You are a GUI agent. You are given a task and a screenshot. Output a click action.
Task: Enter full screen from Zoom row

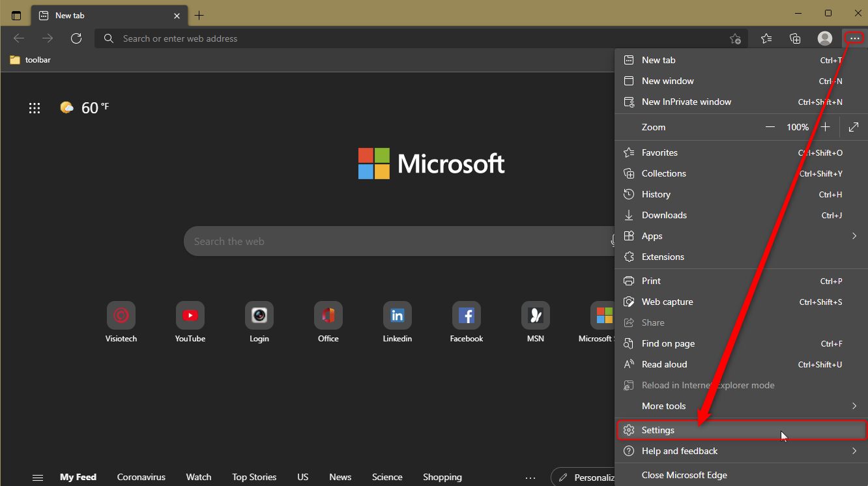(x=854, y=127)
